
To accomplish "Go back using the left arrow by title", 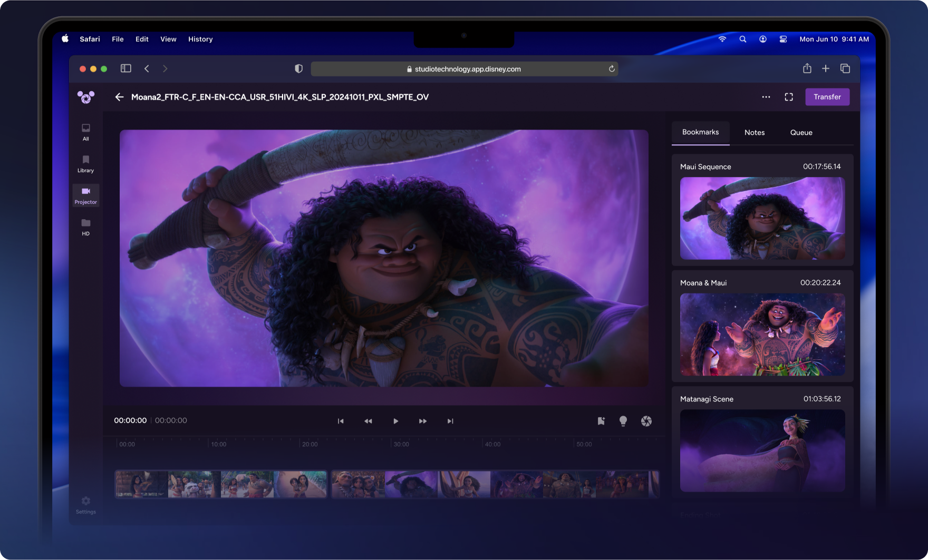I will [120, 97].
